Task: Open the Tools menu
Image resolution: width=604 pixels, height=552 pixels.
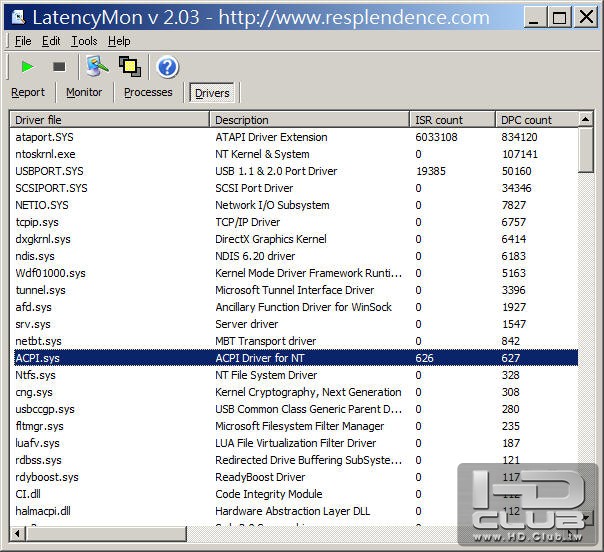Action: point(84,41)
